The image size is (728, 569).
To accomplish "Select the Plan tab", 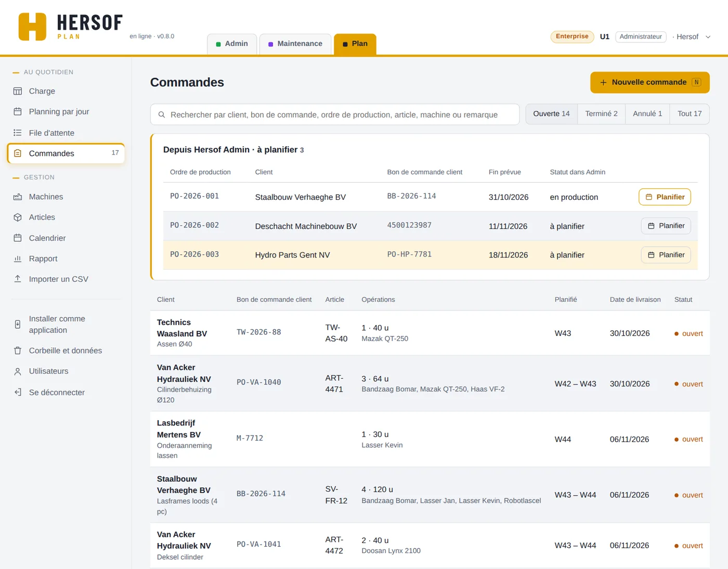I will point(355,44).
